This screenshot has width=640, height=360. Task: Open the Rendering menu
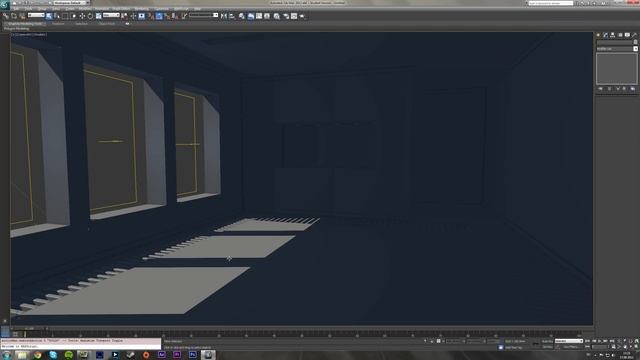point(142,9)
